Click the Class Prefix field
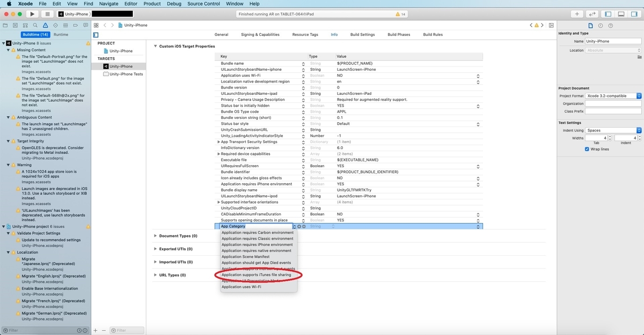The width and height of the screenshot is (644, 335). pyautogui.click(x=613, y=111)
